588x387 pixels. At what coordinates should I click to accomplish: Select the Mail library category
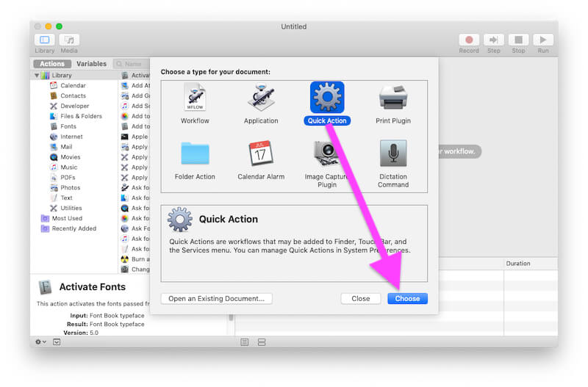click(x=66, y=147)
